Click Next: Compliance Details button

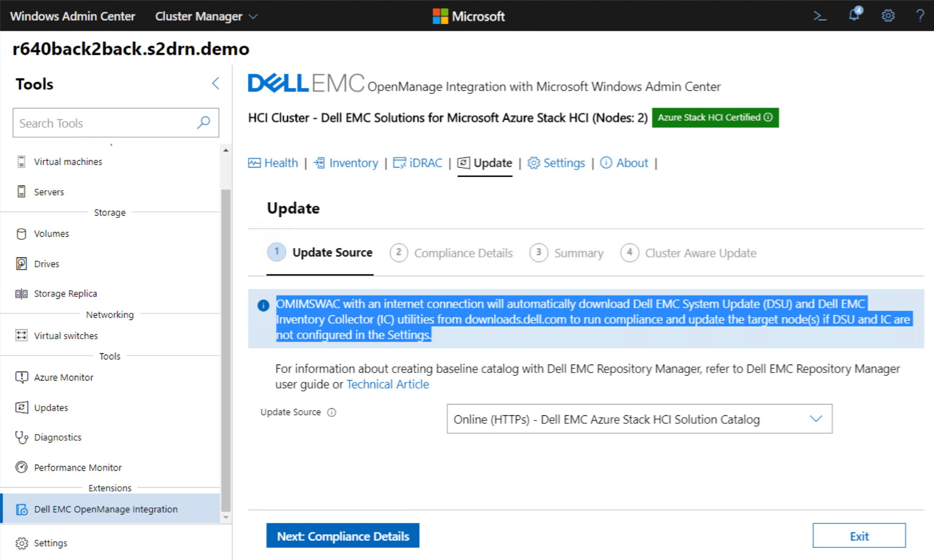coord(343,536)
